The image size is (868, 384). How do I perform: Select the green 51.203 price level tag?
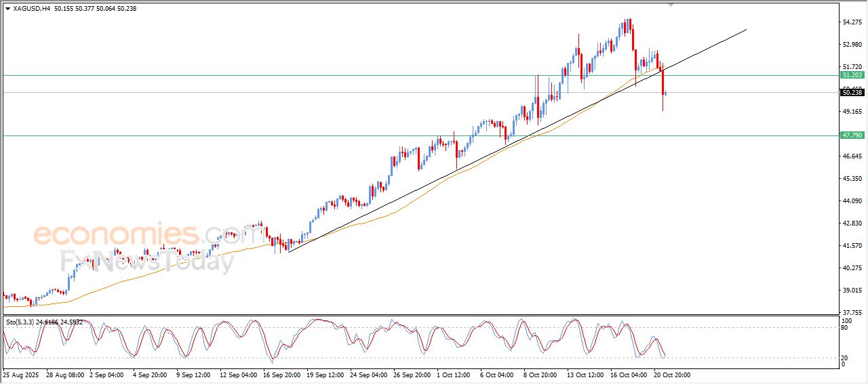point(852,75)
